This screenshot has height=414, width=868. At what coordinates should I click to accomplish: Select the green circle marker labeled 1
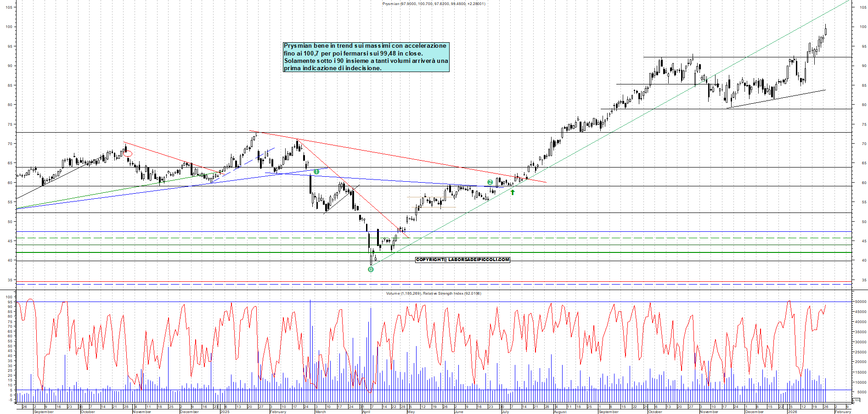(316, 172)
